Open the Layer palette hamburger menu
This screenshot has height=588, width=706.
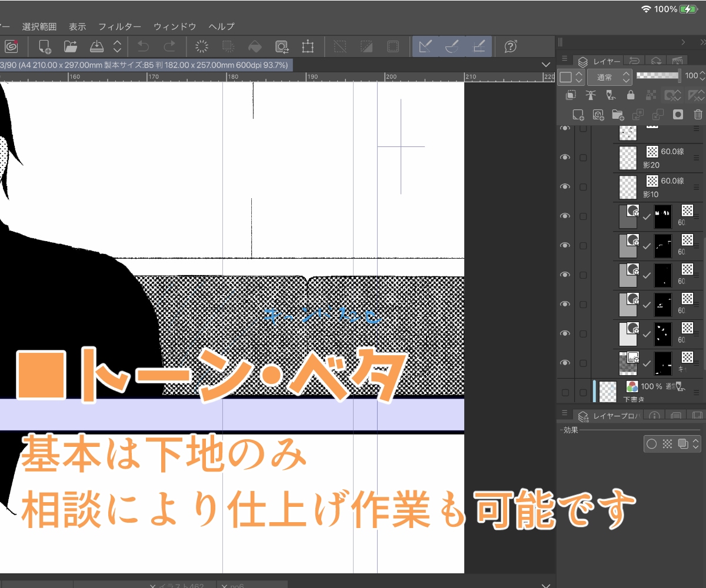[x=564, y=59]
